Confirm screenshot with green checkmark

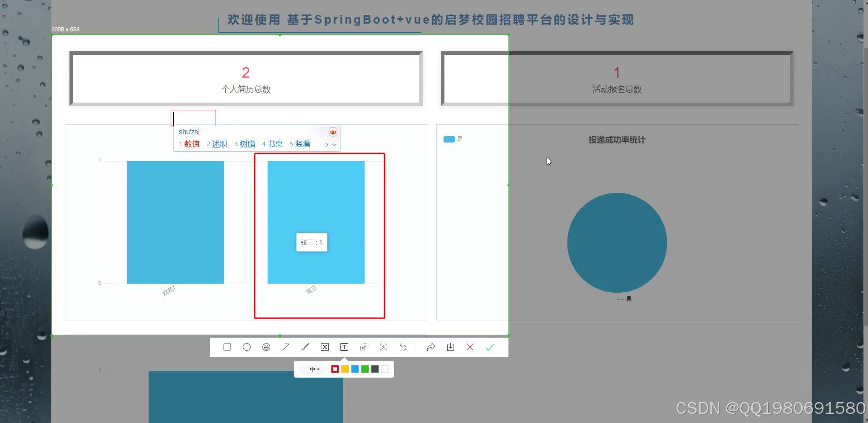click(489, 347)
